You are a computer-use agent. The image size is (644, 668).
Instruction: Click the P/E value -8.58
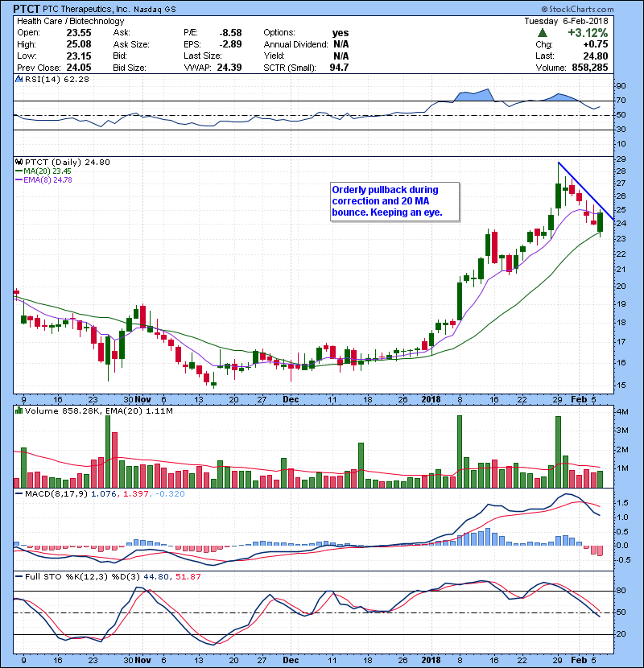click(x=230, y=33)
